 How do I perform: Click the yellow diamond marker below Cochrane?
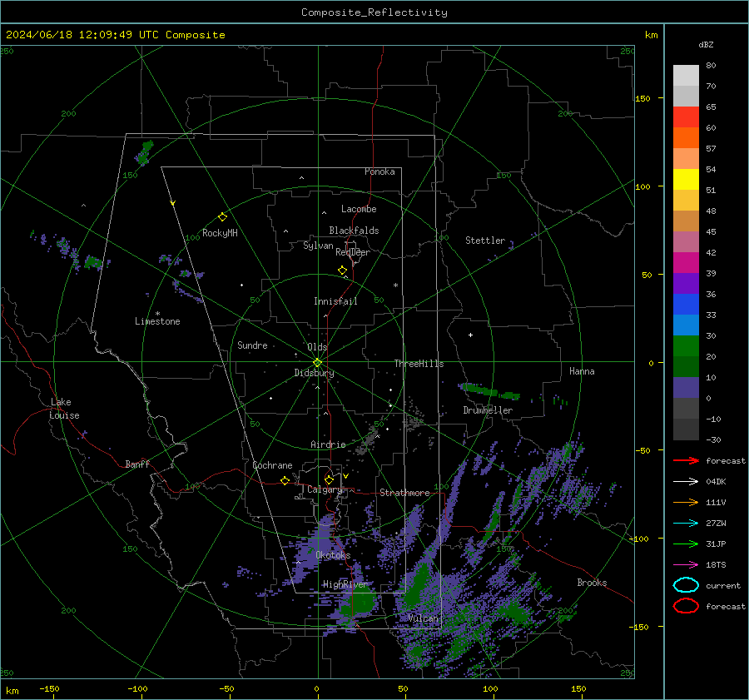pyautogui.click(x=285, y=480)
